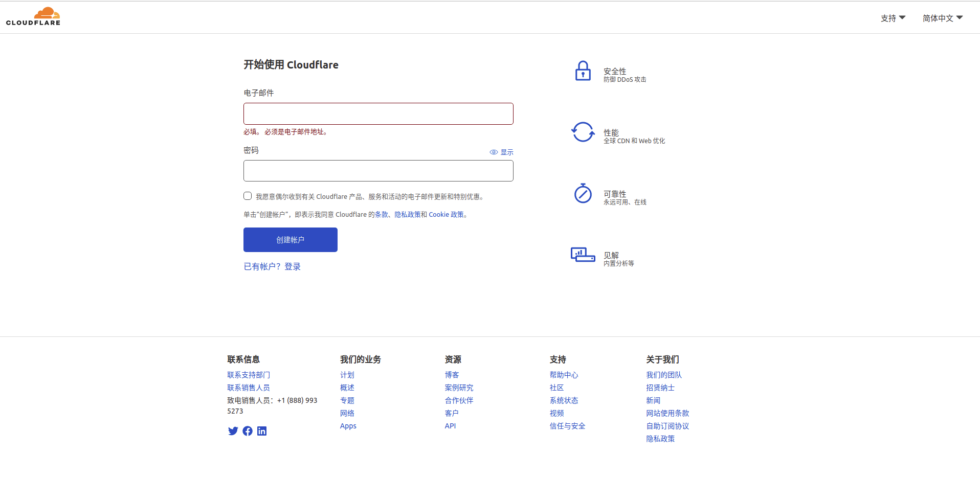This screenshot has height=500, width=980.
Task: Click the 创建帐户 button
Action: (x=290, y=240)
